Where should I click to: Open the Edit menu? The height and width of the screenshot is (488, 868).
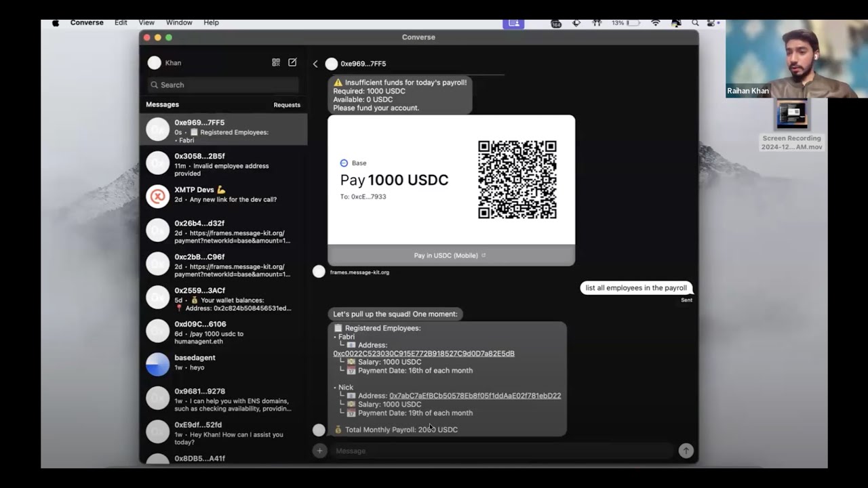(121, 23)
